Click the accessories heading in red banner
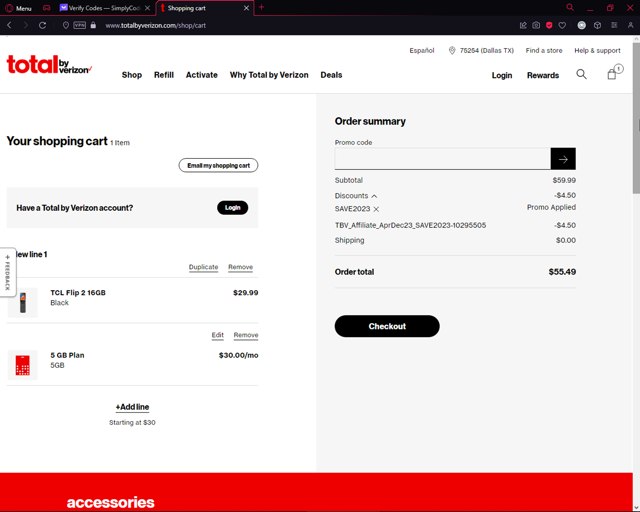The width and height of the screenshot is (640, 512). (x=111, y=503)
